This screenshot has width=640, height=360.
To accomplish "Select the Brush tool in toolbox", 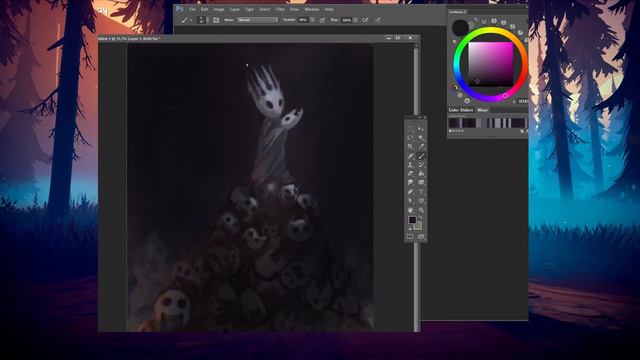I will (421, 156).
